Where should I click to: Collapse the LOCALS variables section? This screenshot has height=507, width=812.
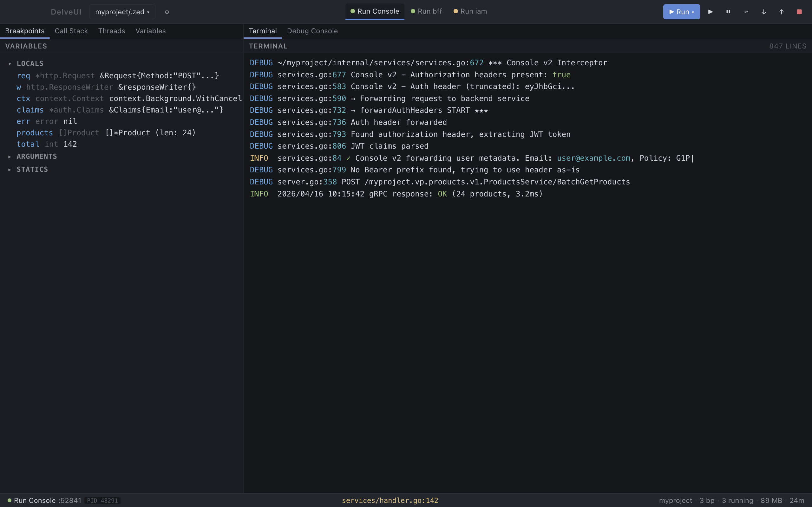pyautogui.click(x=10, y=63)
